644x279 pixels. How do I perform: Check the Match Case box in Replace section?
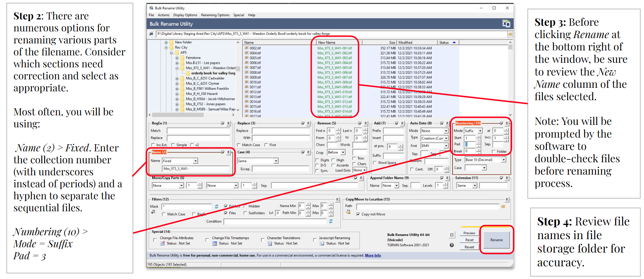(239, 145)
